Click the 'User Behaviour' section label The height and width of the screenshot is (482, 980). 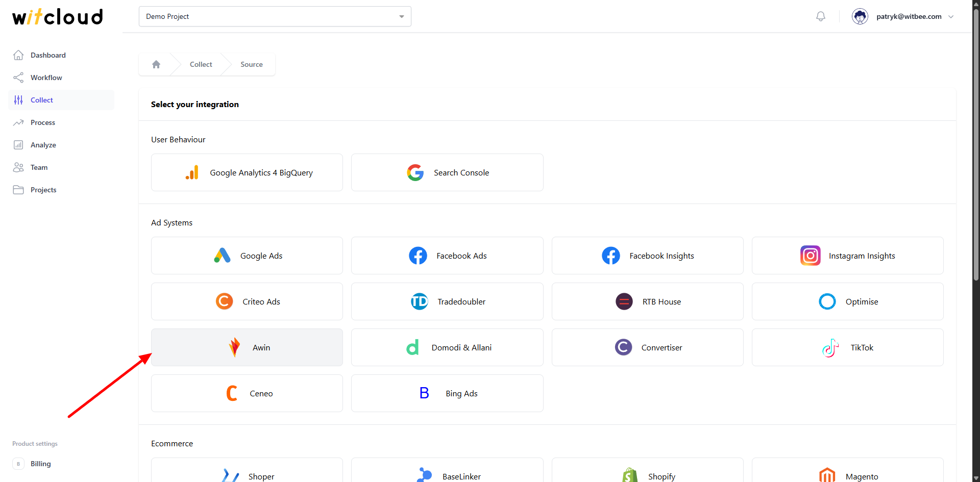click(x=178, y=139)
